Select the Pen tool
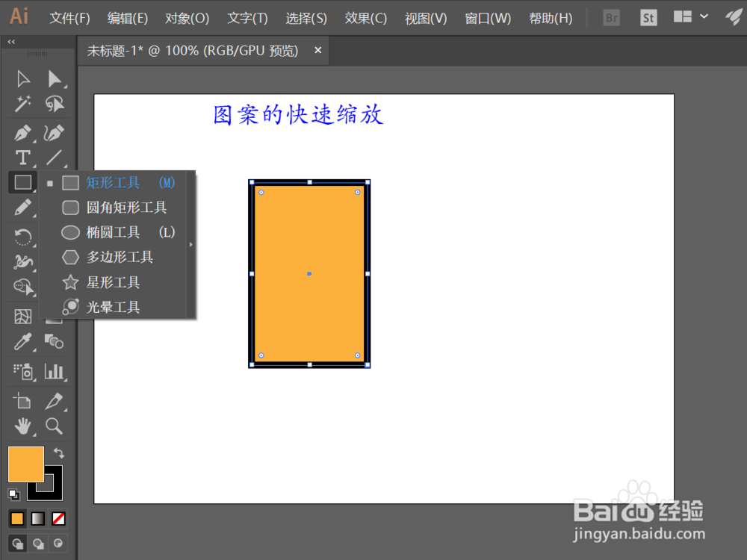This screenshot has height=560, width=747. (x=22, y=133)
